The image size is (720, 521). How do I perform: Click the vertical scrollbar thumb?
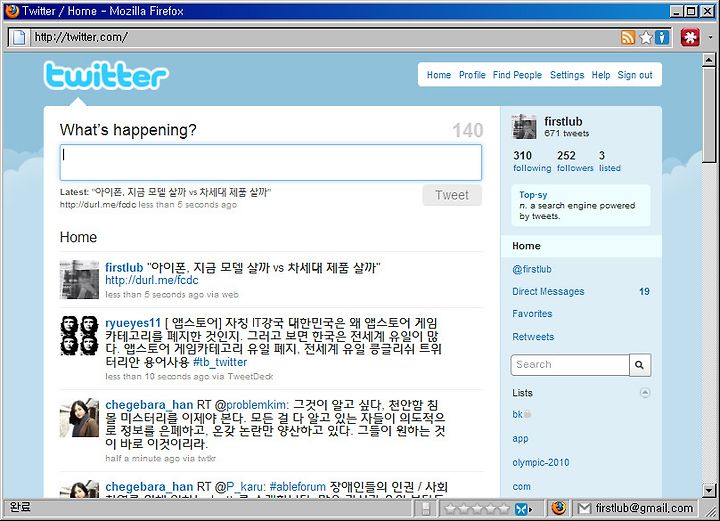tap(709, 115)
